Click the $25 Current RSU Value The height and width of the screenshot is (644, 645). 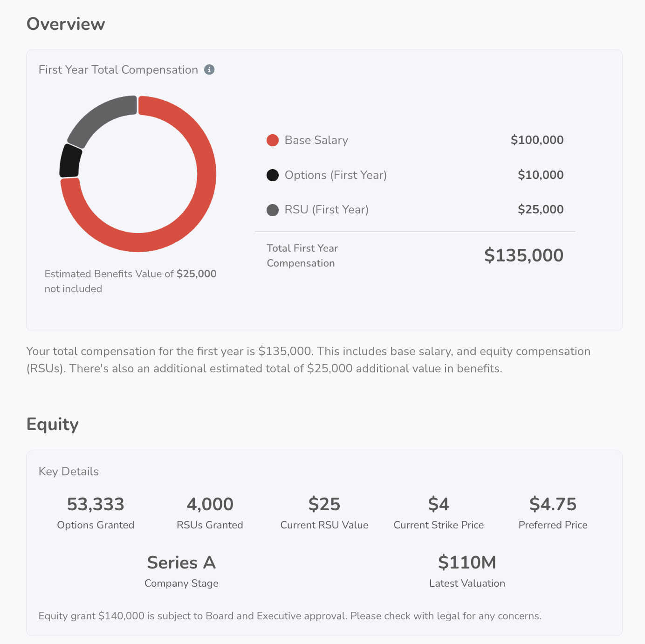(x=324, y=504)
